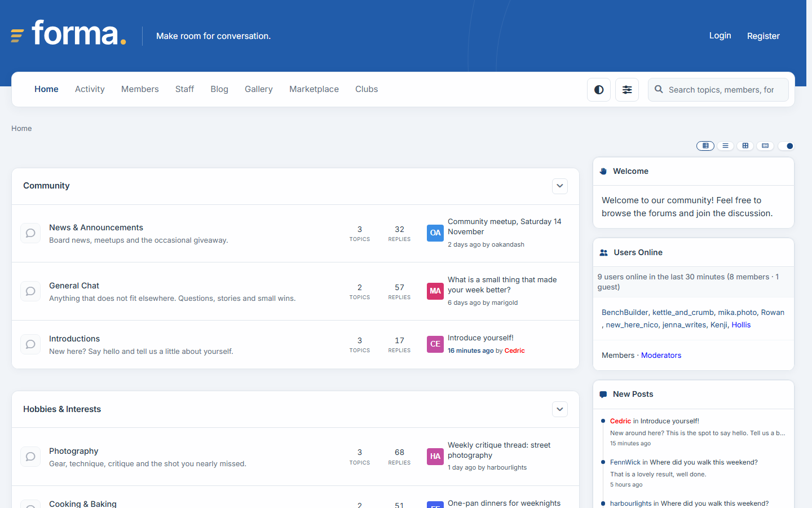This screenshot has height=508, width=812.
Task: Open the Gallery navigation tab
Action: (259, 89)
